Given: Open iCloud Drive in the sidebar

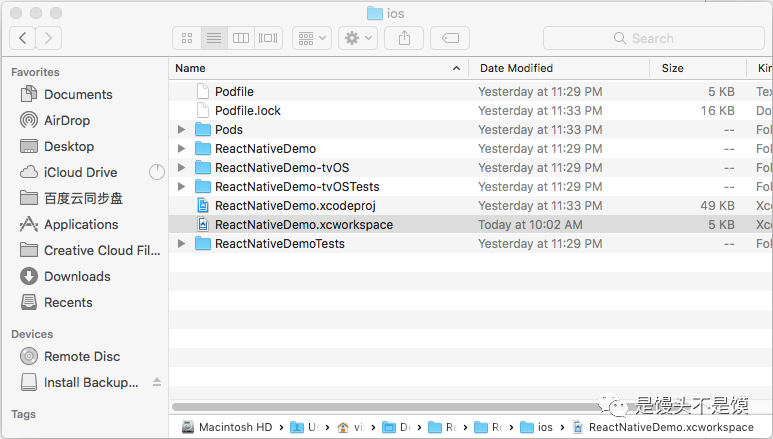Looking at the screenshot, I should tap(69, 172).
